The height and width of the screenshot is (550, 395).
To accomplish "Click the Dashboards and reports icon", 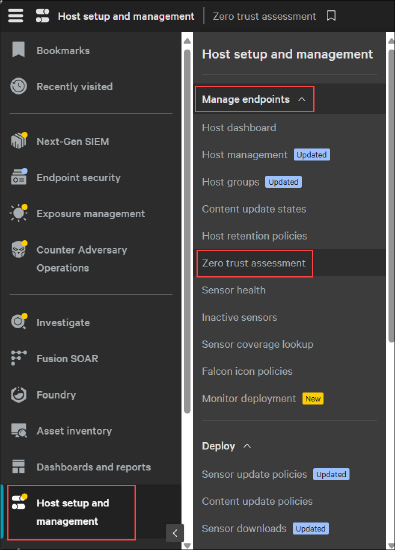I will [18, 467].
